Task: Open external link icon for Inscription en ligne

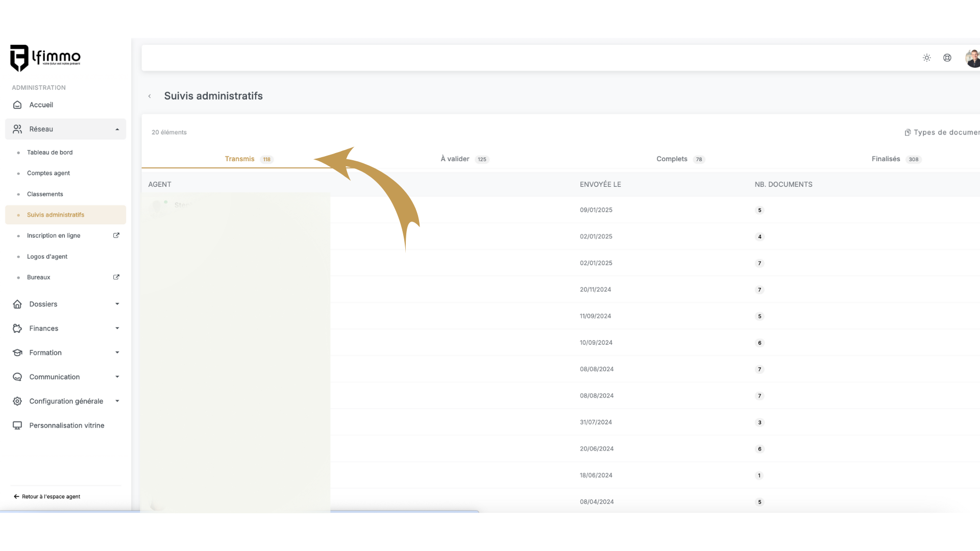Action: click(116, 235)
